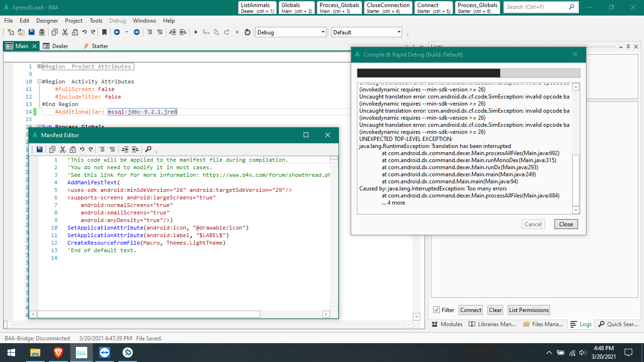Open the Debug build mode dropdown
Viewport: 644px width, 362px height.
(x=290, y=33)
